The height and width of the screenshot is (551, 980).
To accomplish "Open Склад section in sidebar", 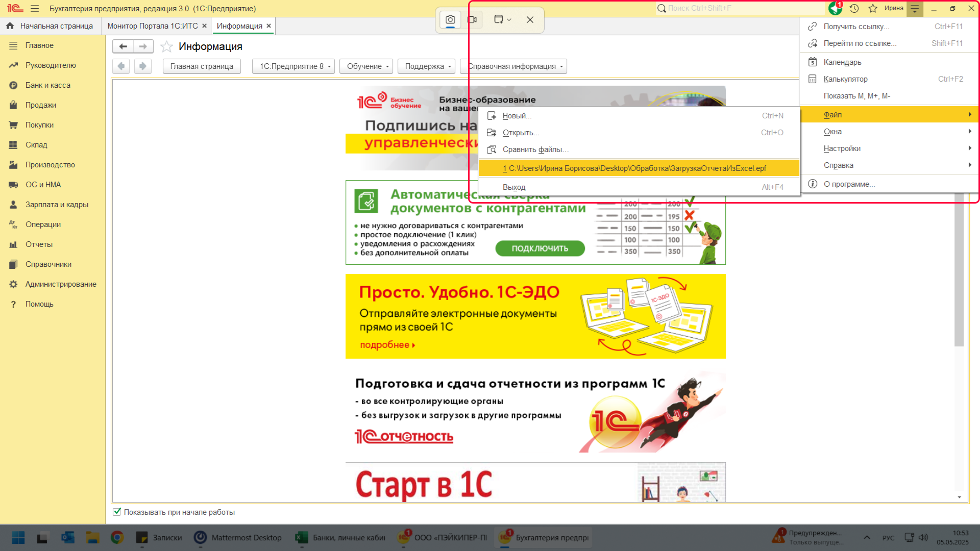I will point(53,145).
